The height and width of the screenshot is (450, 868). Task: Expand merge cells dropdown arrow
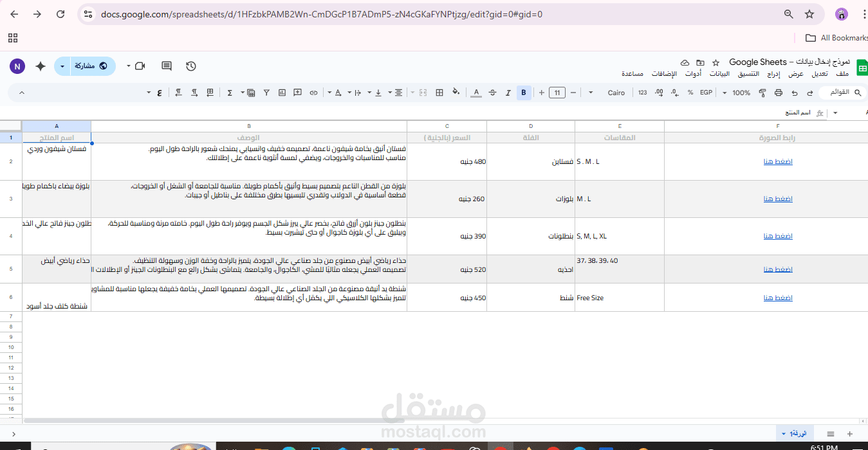point(412,93)
